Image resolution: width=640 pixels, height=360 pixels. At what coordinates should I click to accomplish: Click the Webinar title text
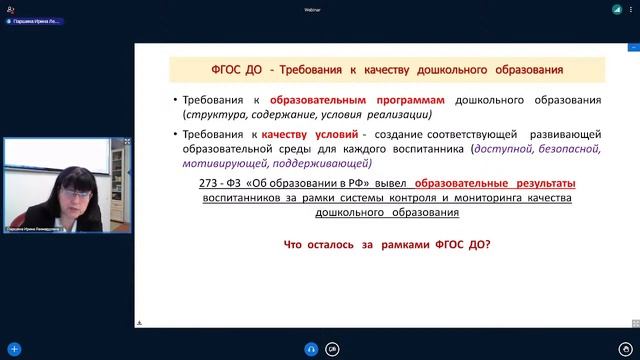(312, 10)
